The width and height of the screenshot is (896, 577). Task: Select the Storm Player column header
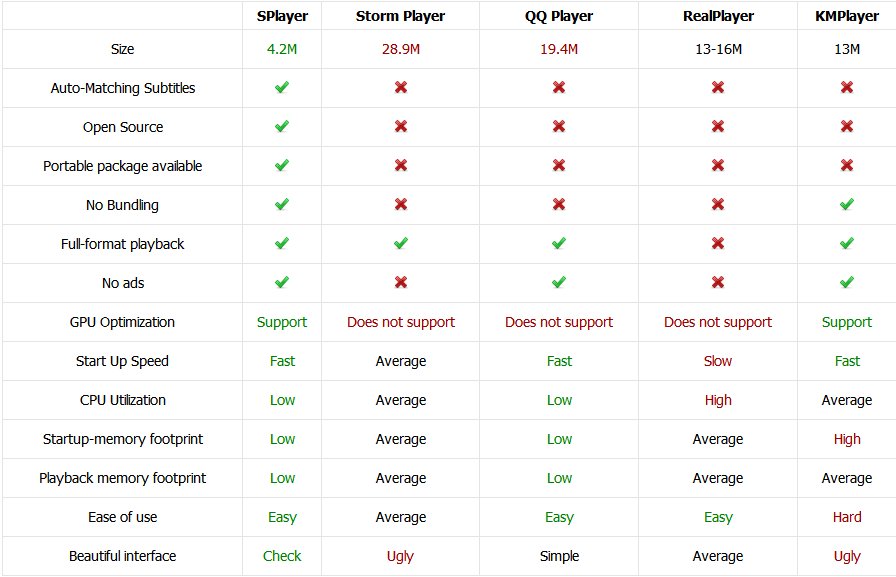401,16
